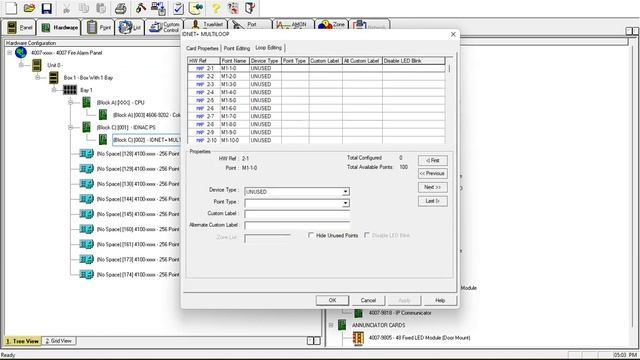This screenshot has width=640, height=360.
Task: Confirm the dialog with OK
Action: click(x=332, y=300)
